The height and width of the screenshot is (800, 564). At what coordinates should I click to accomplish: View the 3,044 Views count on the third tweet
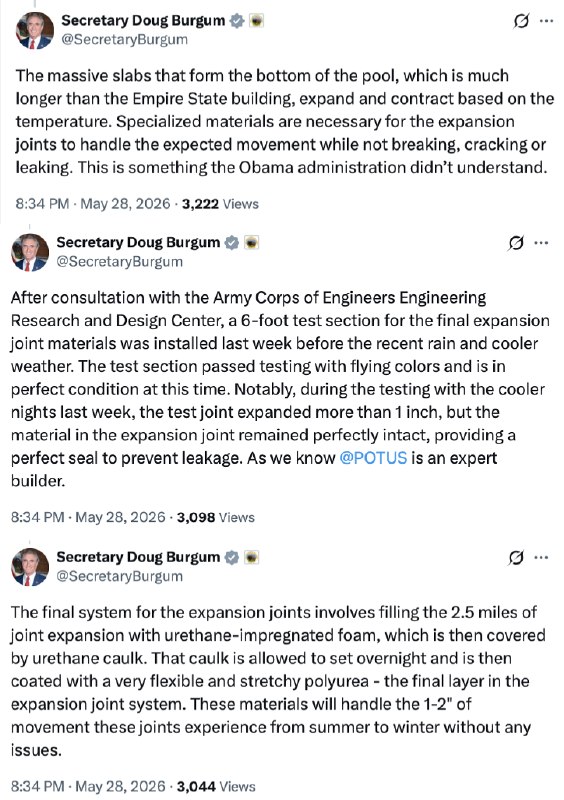[216, 786]
